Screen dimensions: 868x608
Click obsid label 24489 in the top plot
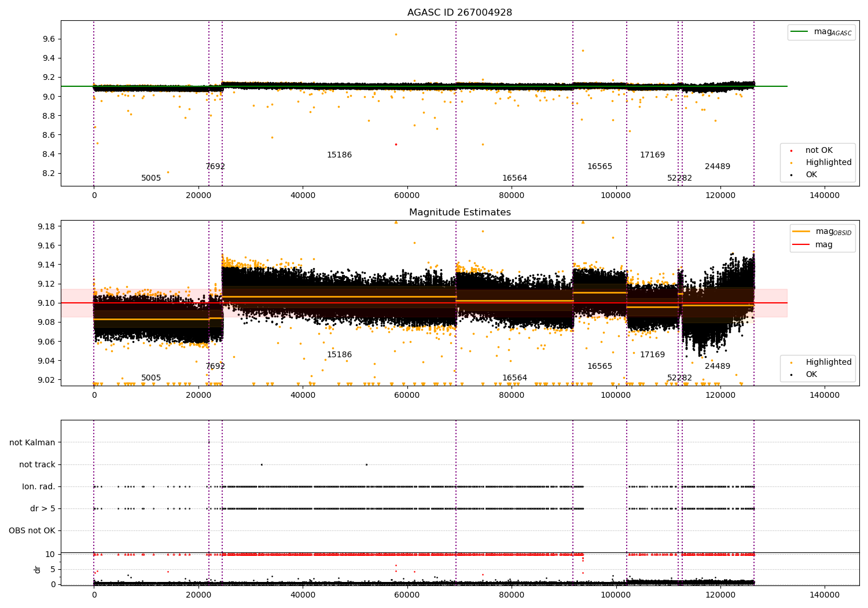(x=718, y=167)
